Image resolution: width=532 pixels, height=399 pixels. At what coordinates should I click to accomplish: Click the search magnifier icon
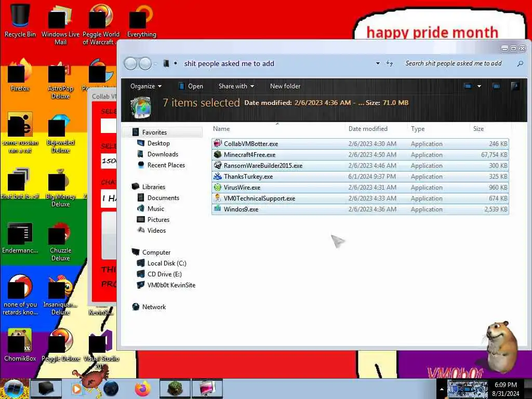tap(520, 63)
